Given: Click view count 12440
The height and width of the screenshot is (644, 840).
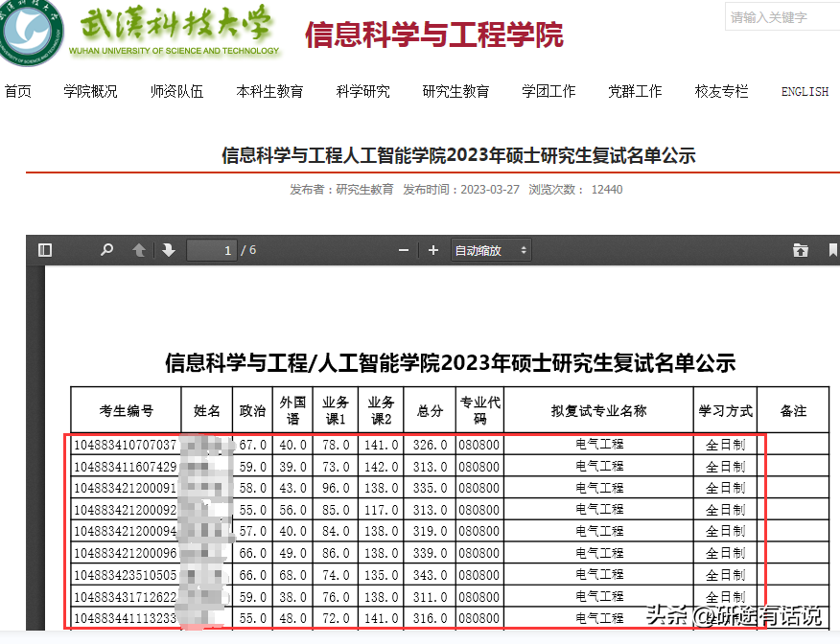Looking at the screenshot, I should 607,190.
